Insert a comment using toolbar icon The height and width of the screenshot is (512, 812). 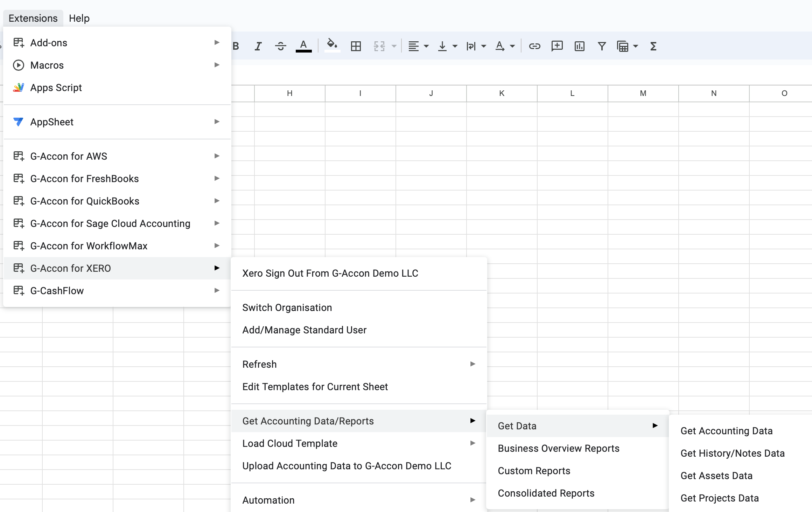(x=557, y=46)
